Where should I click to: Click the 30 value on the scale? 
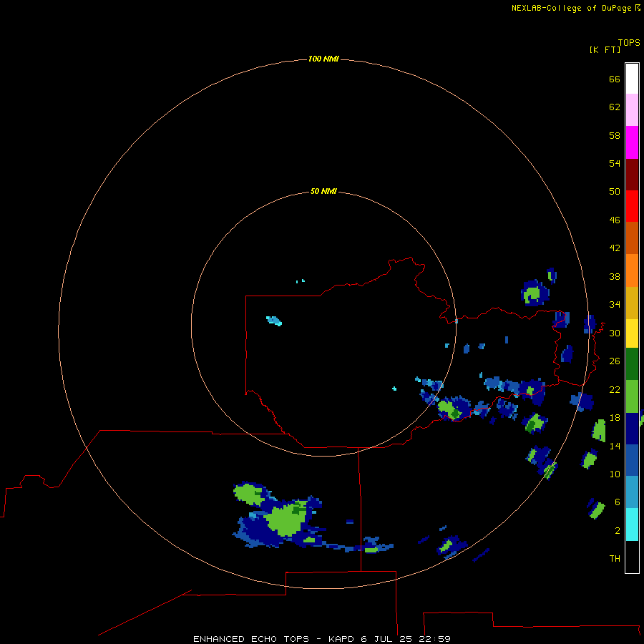click(x=615, y=333)
